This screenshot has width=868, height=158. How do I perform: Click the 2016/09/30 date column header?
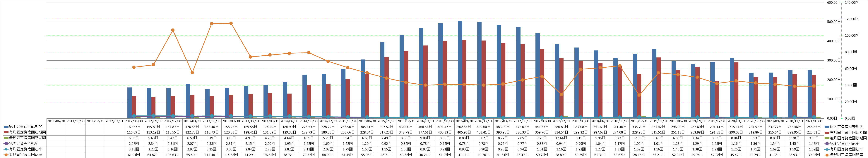pos(464,121)
